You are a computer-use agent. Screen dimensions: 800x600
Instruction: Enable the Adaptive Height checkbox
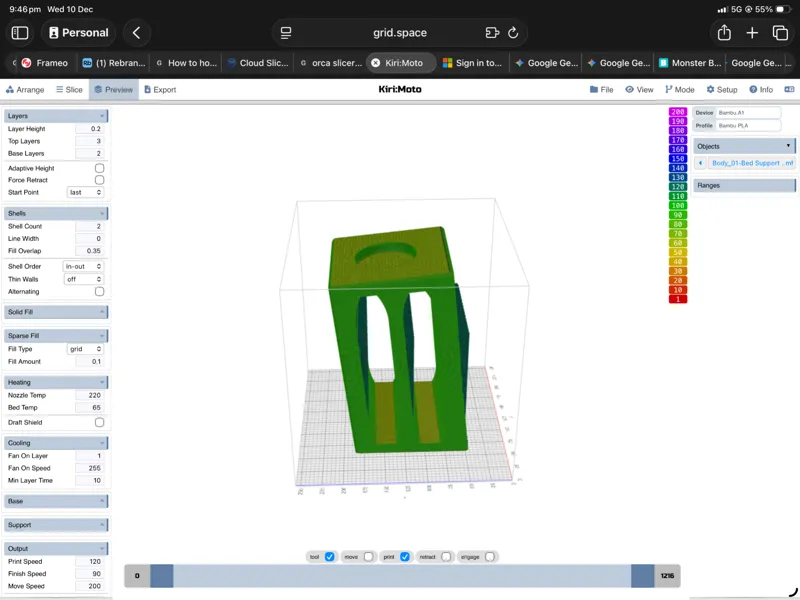99,168
